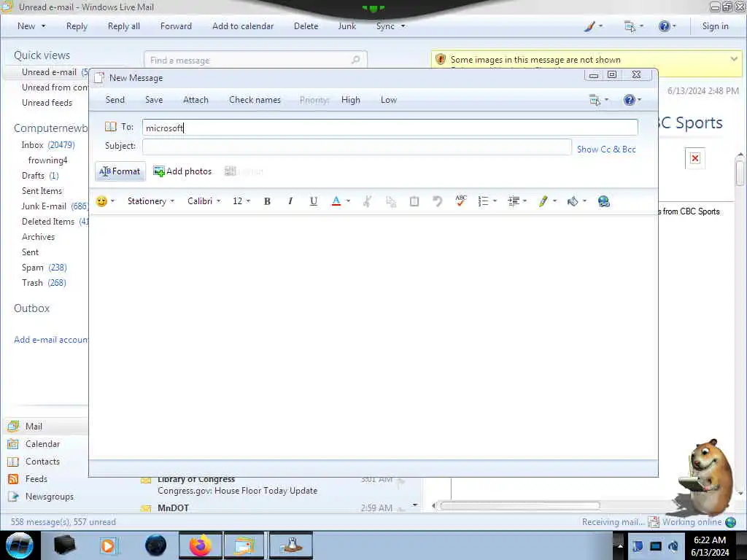Image resolution: width=747 pixels, height=560 pixels.
Task: Click in the Subject field
Action: point(357,147)
